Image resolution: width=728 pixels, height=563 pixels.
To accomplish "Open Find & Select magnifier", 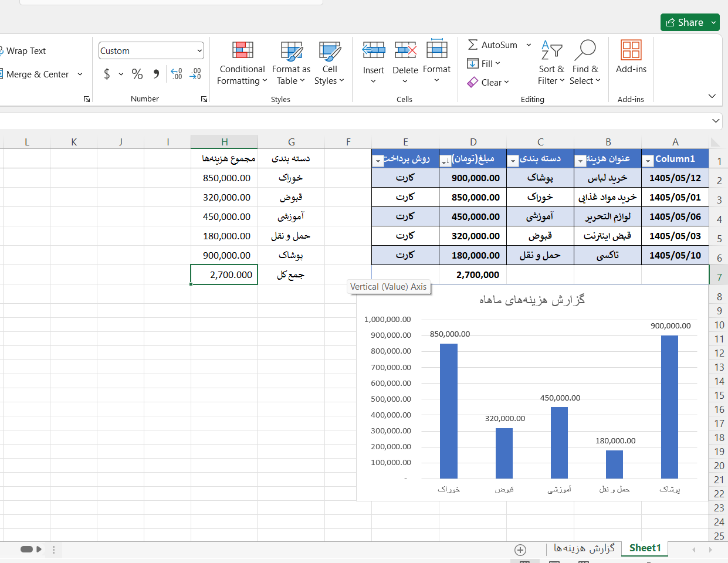I will (585, 63).
